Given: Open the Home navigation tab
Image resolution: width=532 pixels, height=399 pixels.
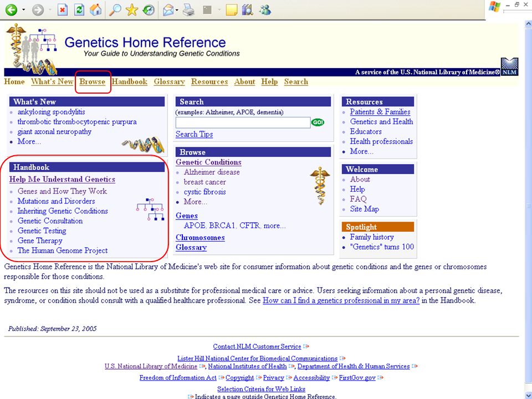Looking at the screenshot, I should point(14,82).
